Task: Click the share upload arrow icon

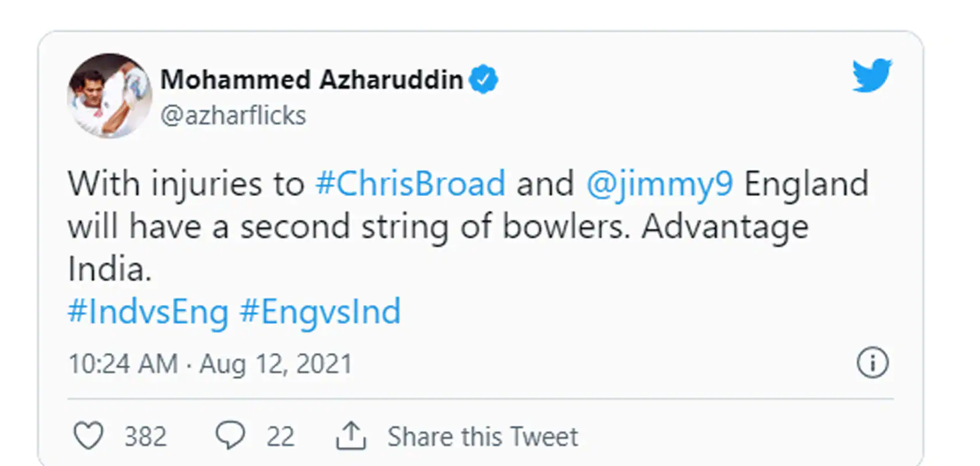Action: click(x=351, y=436)
